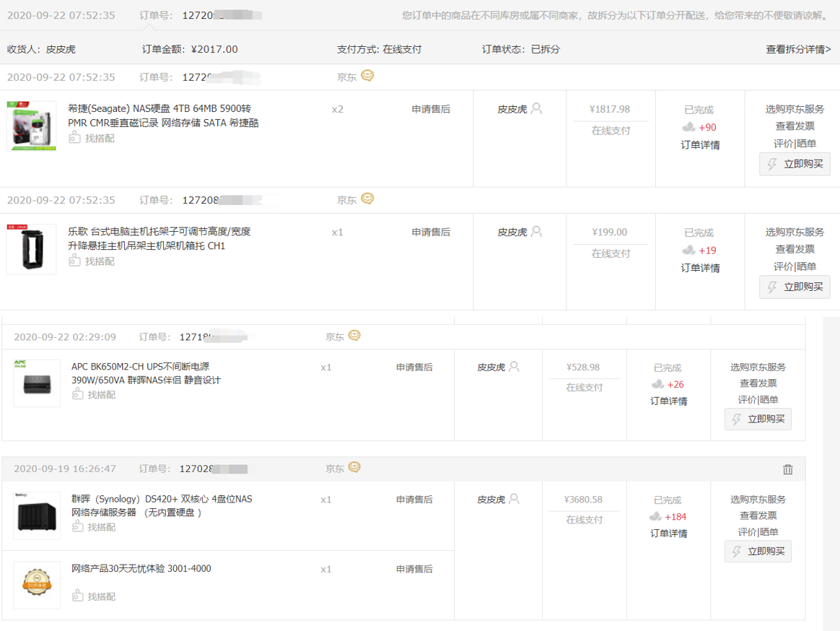Open 30-day worry-free badge thumbnail
Screen dimensions: 840x631
37,585
